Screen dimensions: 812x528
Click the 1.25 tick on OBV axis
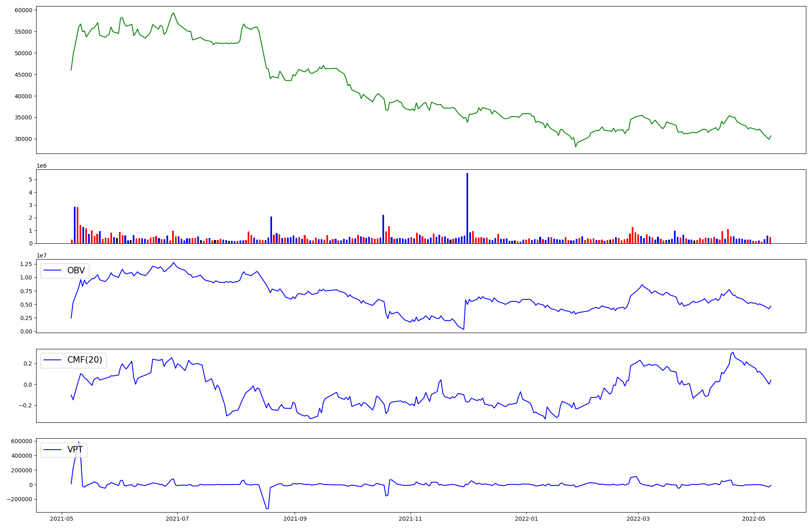pos(26,264)
